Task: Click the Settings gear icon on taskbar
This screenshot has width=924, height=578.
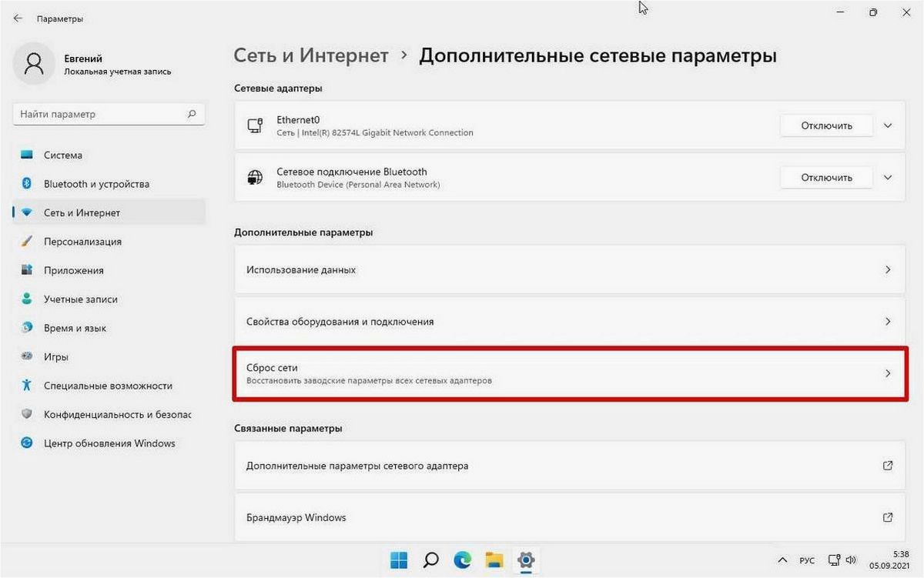Action: point(527,560)
